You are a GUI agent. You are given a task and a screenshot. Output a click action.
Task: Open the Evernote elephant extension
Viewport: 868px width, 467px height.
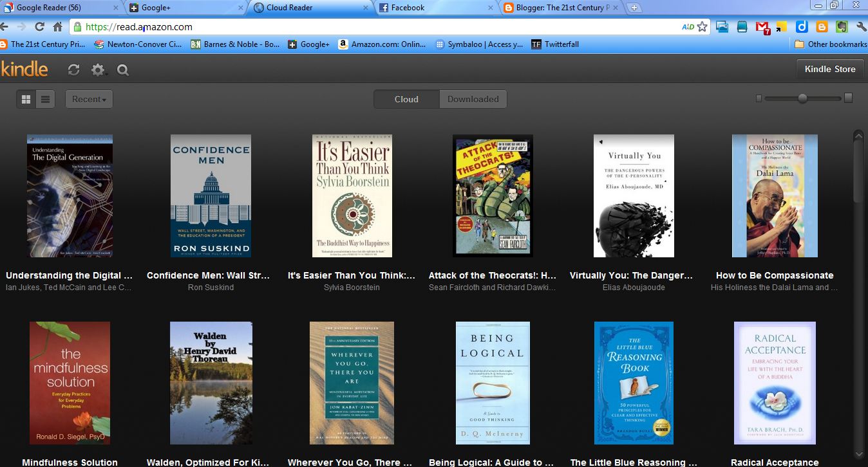[x=841, y=27]
